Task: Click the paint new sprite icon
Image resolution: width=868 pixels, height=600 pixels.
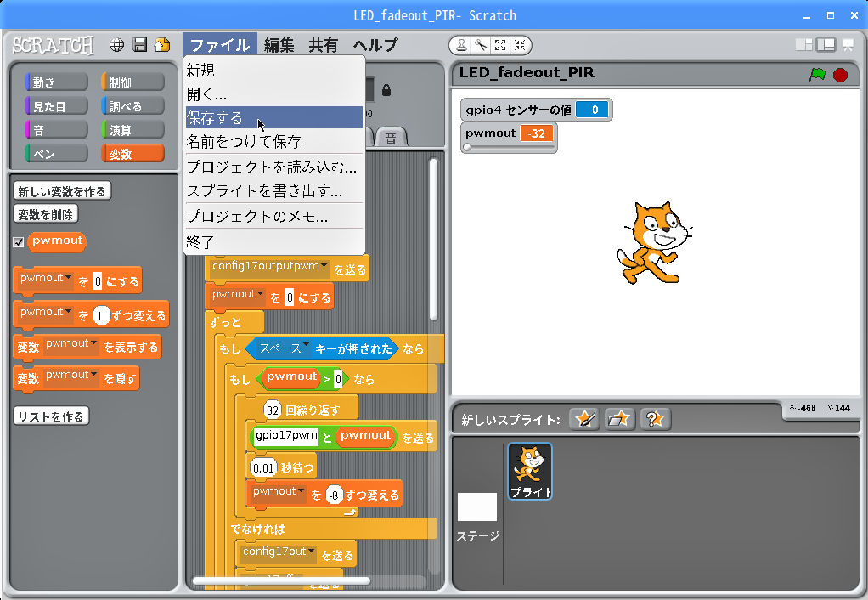Action: [x=584, y=419]
